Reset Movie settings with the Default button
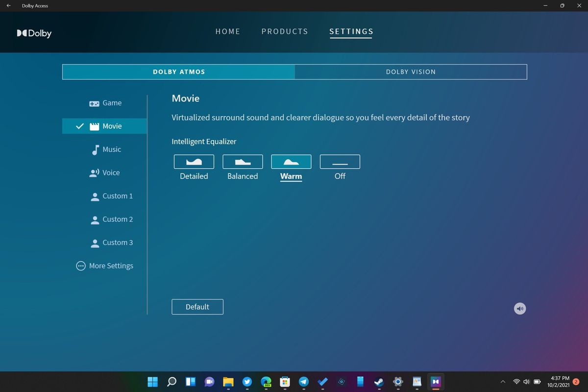 click(197, 307)
